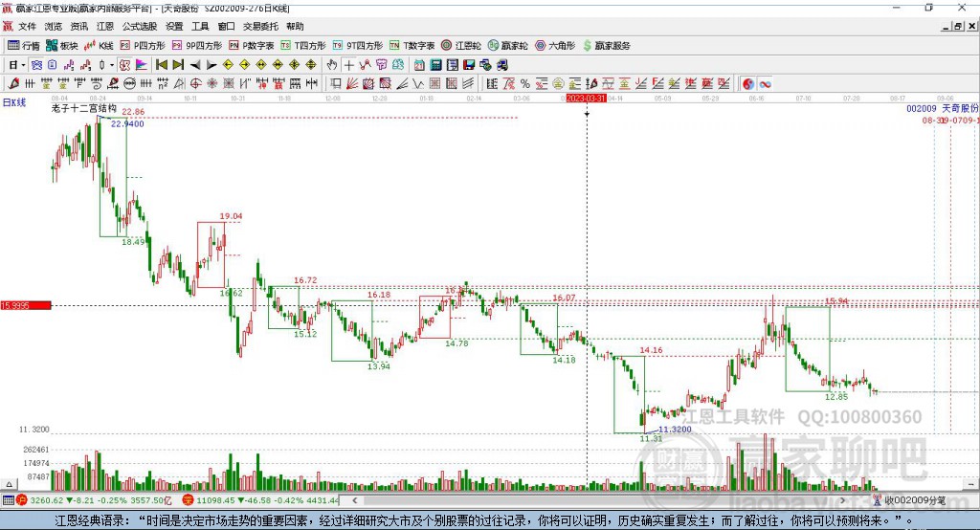This screenshot has width=980, height=530.
Task: Open the P数字表 number table
Action: click(x=252, y=46)
